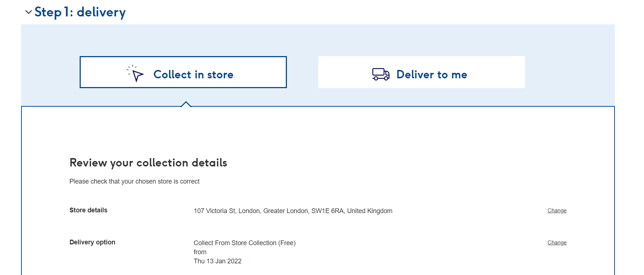
Task: Change the delivery option
Action: (x=557, y=243)
